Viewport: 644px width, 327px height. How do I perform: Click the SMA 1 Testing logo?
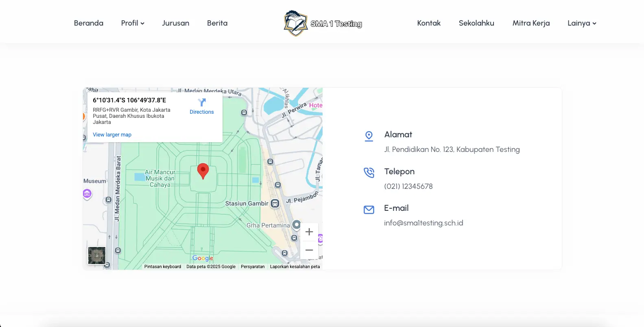(x=323, y=23)
